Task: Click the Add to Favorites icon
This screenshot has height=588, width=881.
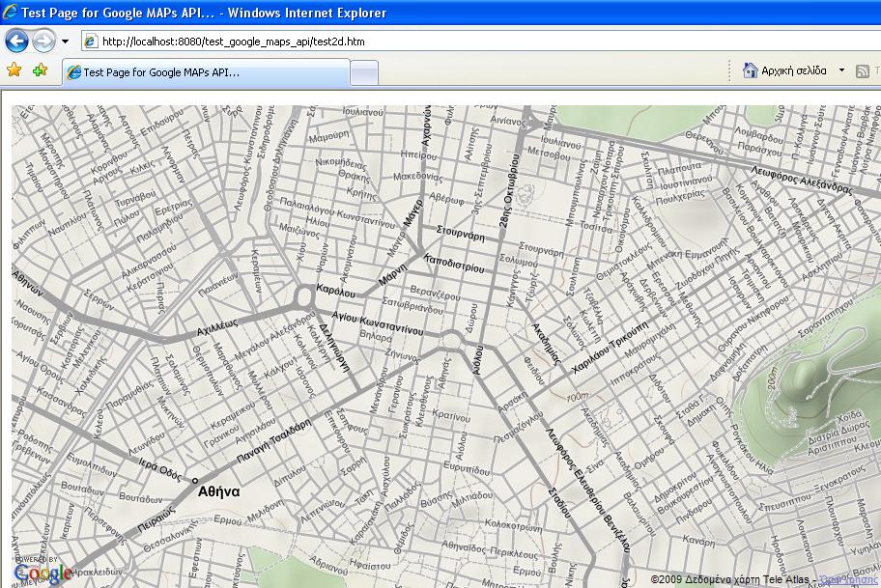Action: click(x=40, y=70)
